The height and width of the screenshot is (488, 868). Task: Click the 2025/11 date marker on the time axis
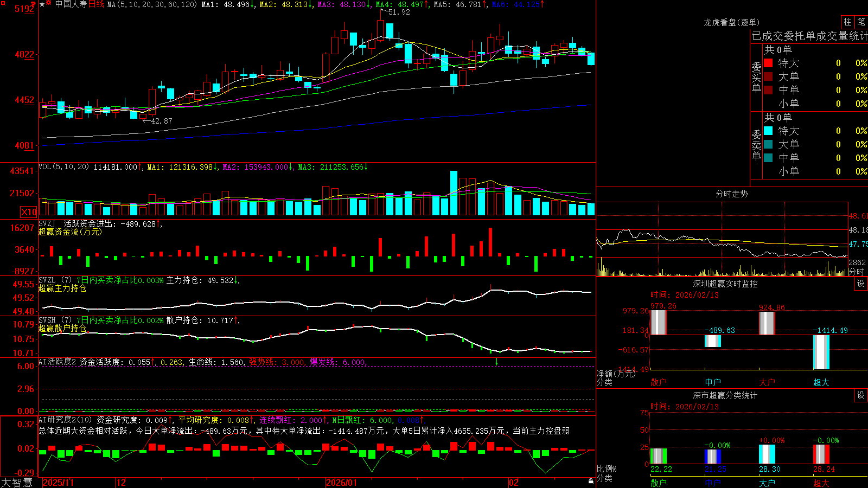(x=58, y=483)
